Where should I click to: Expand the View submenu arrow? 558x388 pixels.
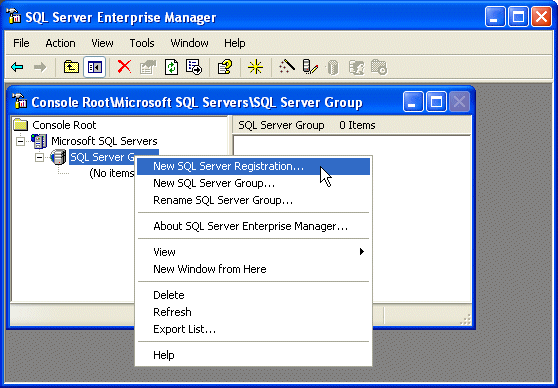pyautogui.click(x=362, y=252)
